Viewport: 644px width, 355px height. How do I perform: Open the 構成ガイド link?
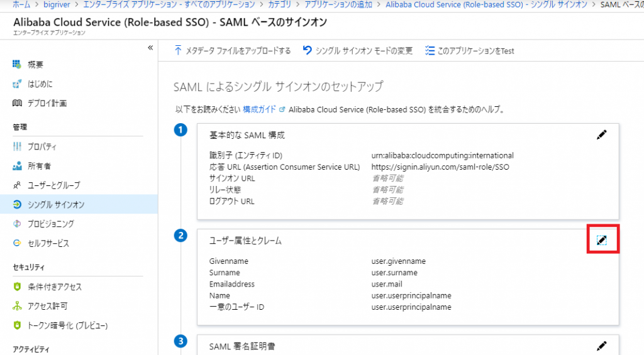259,109
